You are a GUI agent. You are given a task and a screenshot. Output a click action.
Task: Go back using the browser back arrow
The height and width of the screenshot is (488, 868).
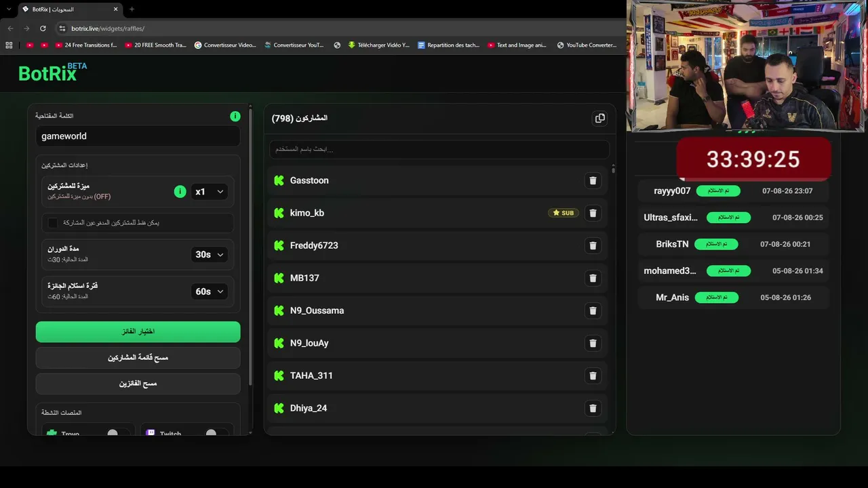tap(10, 28)
